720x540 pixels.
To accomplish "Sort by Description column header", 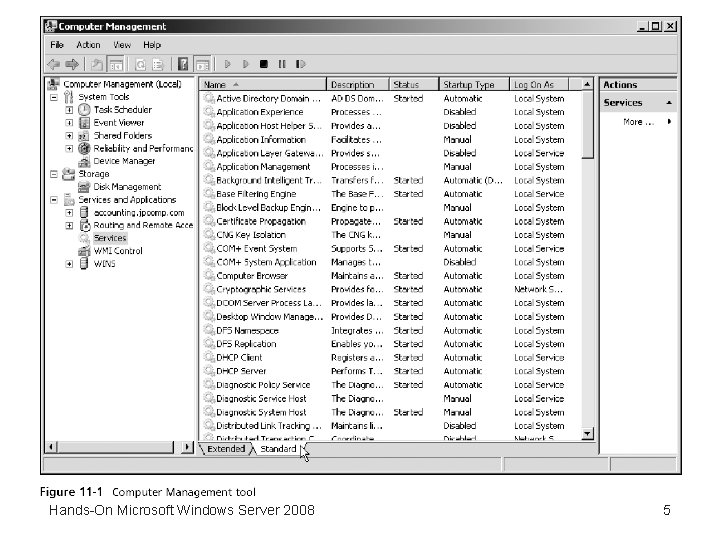I will click(x=358, y=84).
